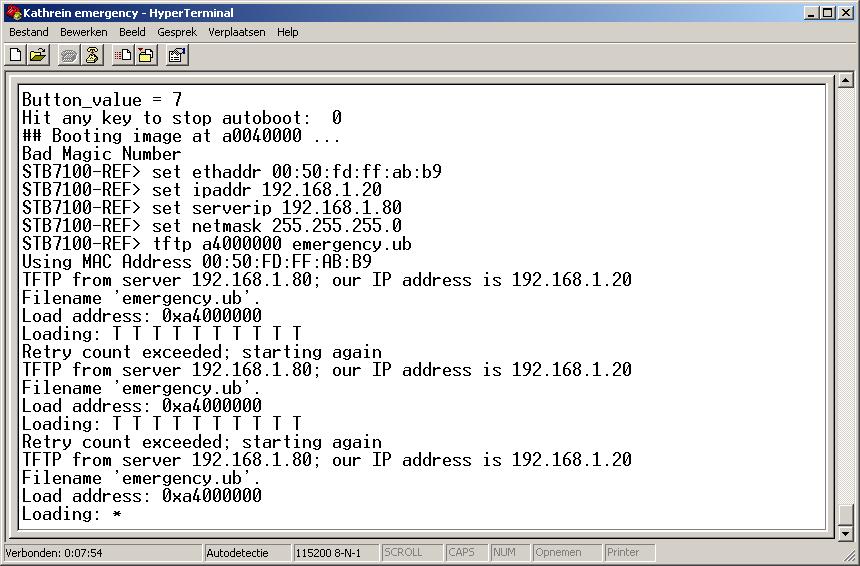Open the Beeld menu

click(132, 32)
